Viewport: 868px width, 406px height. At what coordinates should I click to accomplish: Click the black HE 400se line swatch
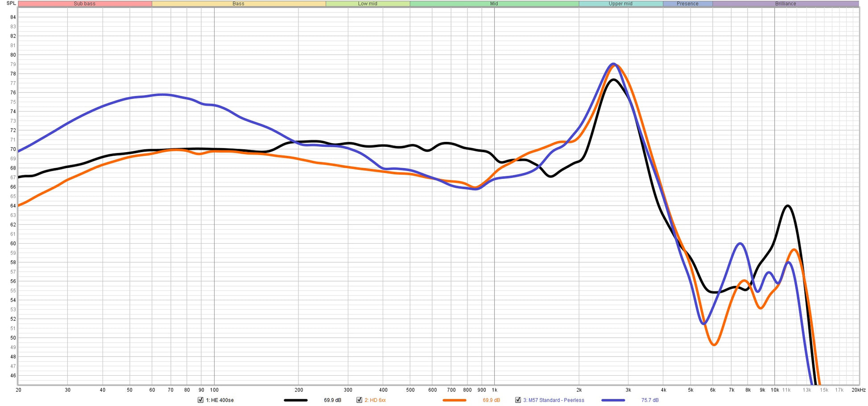click(x=296, y=400)
